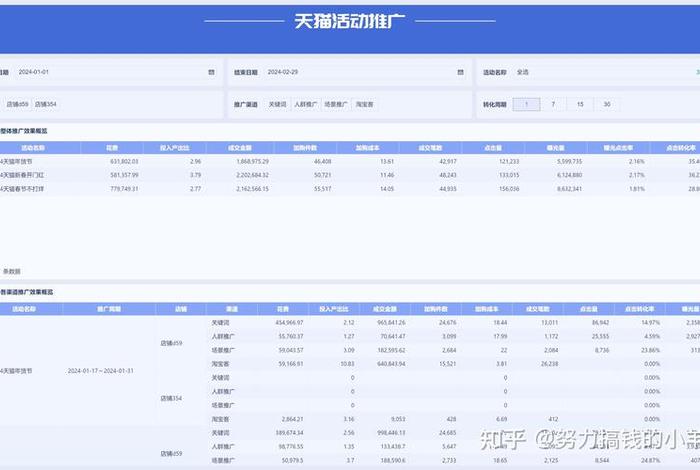Sort 整体推广效果概览 table by 曝光点击率 header

tap(618, 148)
